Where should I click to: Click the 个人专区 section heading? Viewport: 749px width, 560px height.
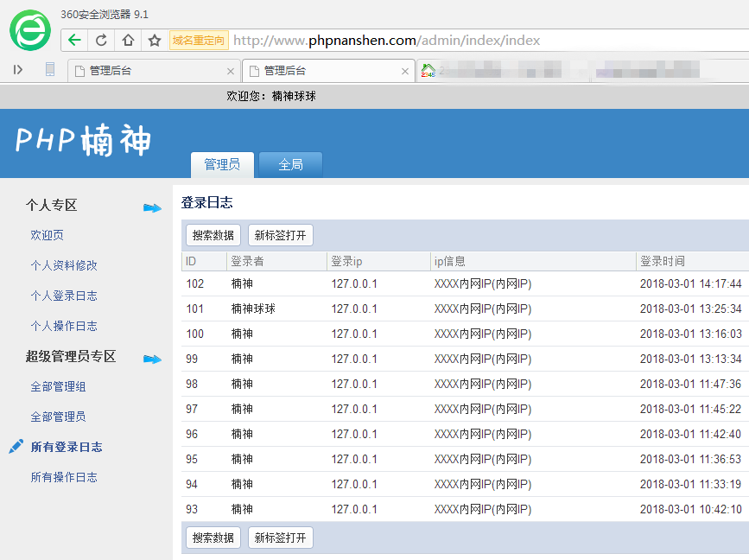52,206
